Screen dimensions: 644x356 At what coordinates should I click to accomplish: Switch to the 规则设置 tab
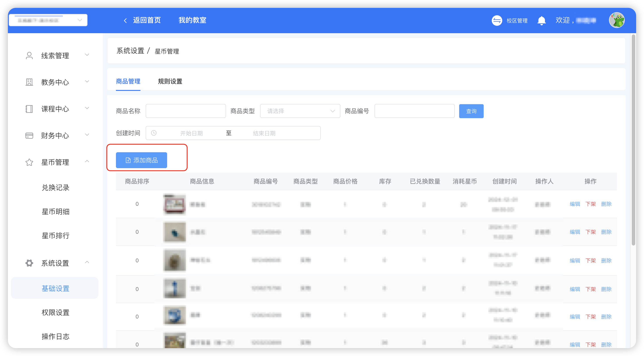[x=170, y=81]
